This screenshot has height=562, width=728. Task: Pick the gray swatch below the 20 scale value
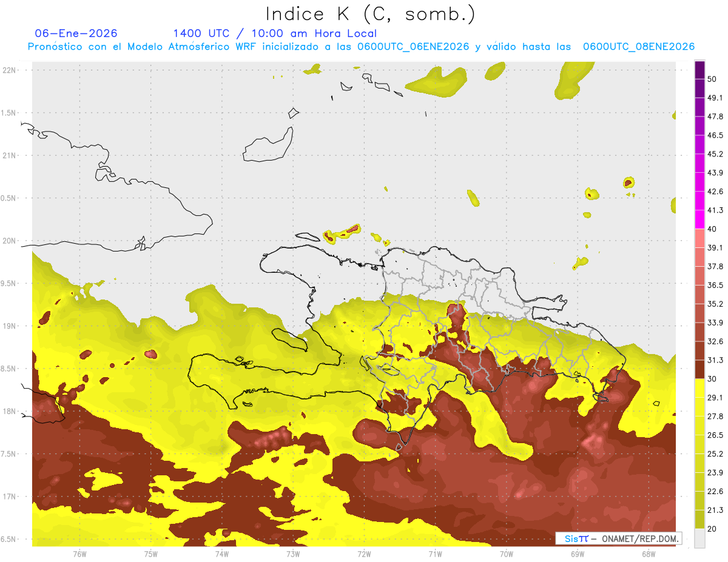pyautogui.click(x=699, y=538)
